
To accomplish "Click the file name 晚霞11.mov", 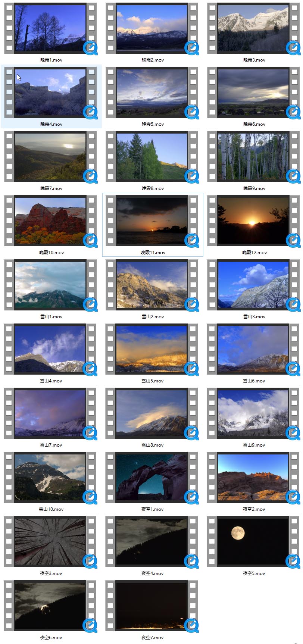I will [x=153, y=253].
